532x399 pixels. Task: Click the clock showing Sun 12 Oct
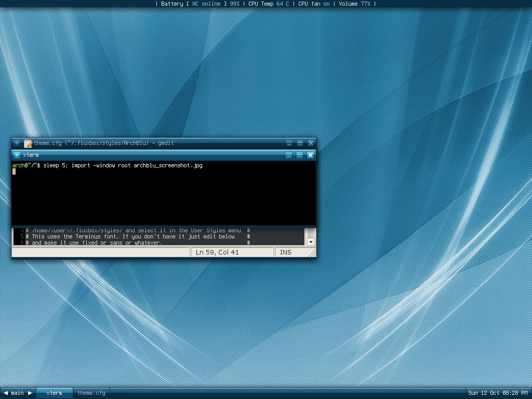(498, 393)
